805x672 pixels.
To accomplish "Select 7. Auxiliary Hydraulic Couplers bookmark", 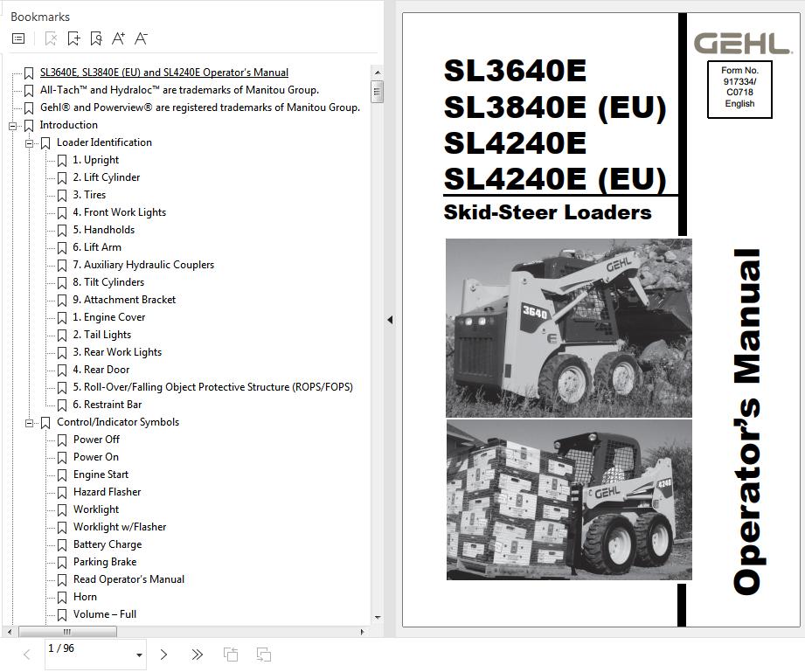I will pyautogui.click(x=143, y=265).
